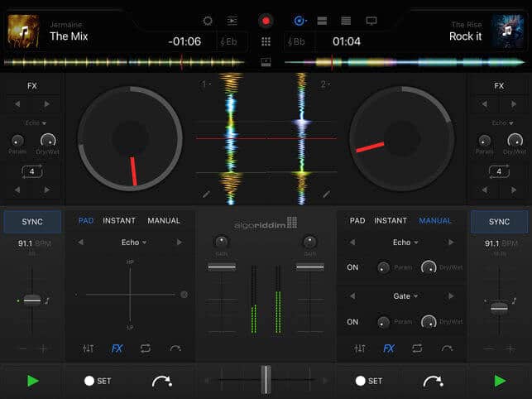Toggle the right deck Gate effect ON
This screenshot has height=399, width=532.
click(x=352, y=321)
